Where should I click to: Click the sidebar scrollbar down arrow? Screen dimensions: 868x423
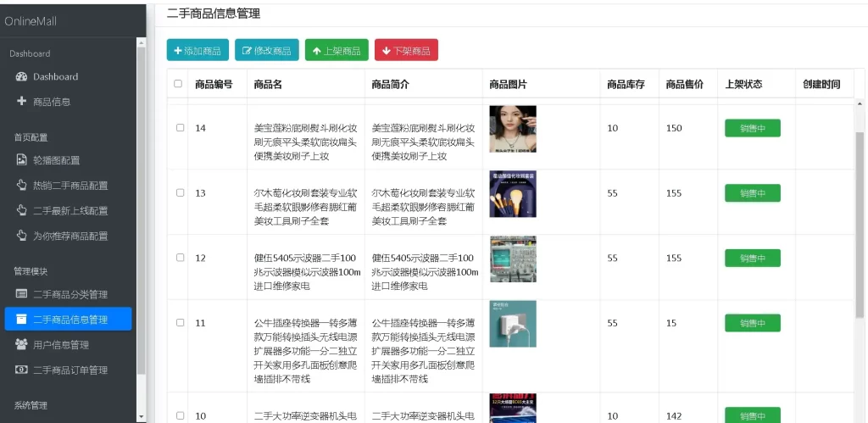point(142,416)
